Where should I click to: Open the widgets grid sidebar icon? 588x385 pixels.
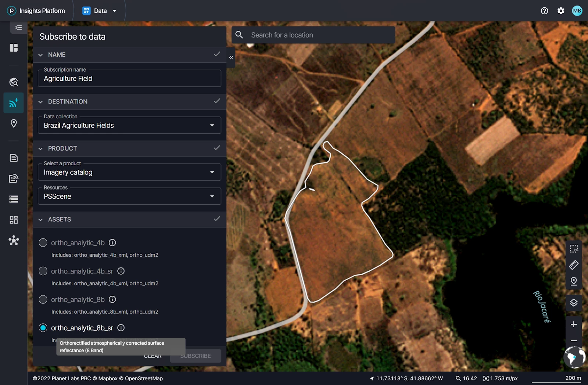(x=14, y=220)
